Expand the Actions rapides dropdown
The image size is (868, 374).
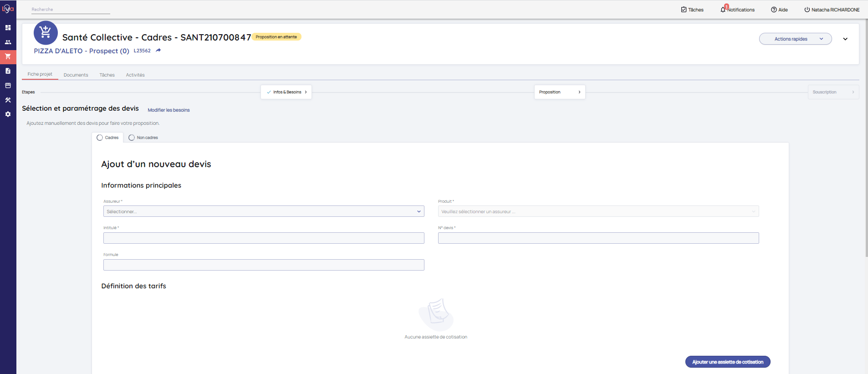click(795, 39)
